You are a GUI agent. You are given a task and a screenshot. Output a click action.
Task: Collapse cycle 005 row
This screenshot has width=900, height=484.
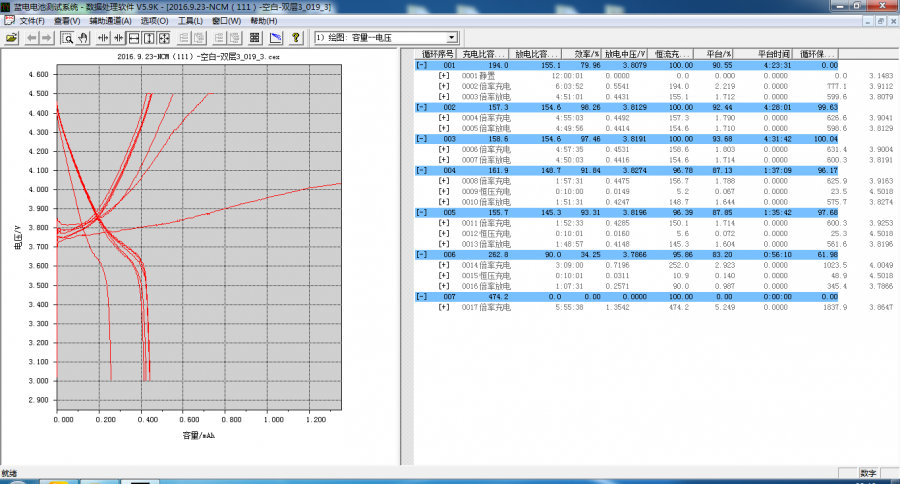[422, 212]
